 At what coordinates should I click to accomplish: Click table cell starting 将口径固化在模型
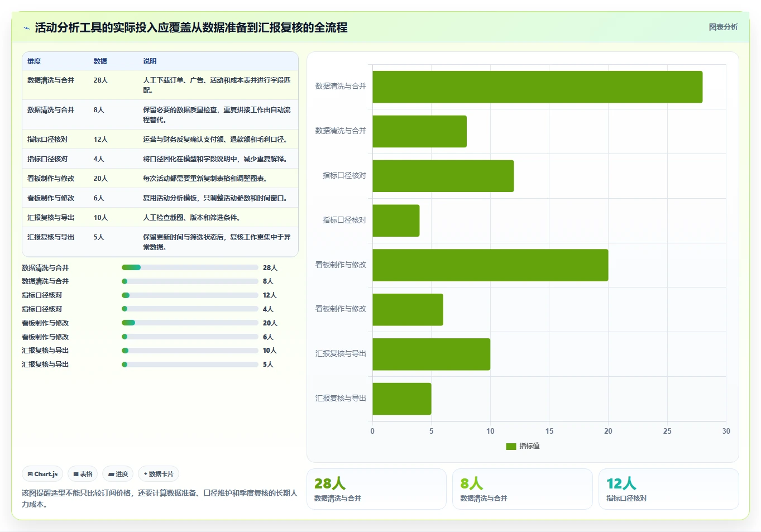(217, 159)
